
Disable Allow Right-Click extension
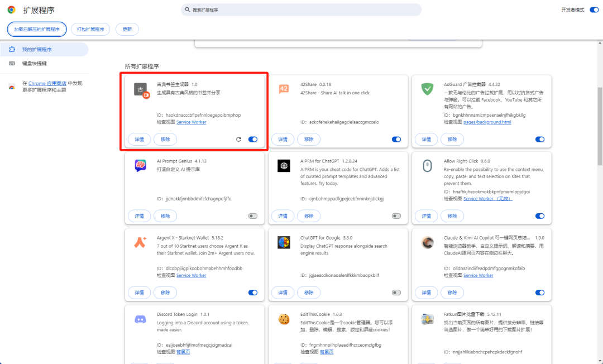click(539, 216)
